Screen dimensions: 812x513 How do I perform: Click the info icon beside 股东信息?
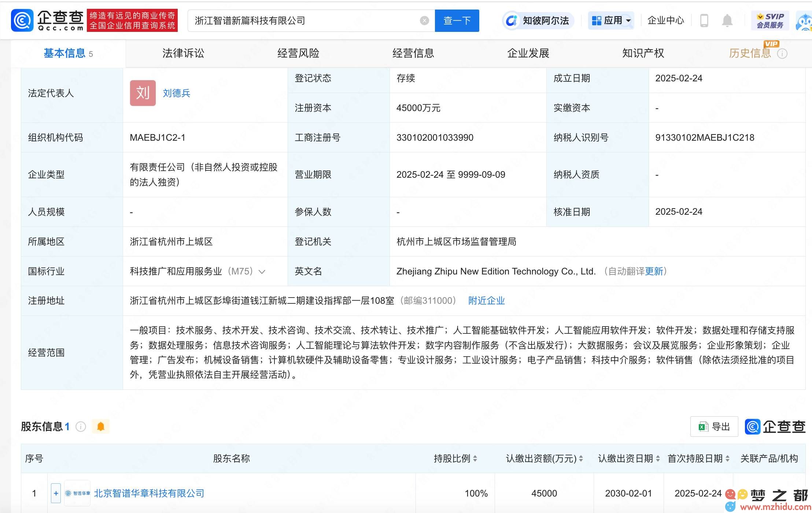pyautogui.click(x=80, y=427)
